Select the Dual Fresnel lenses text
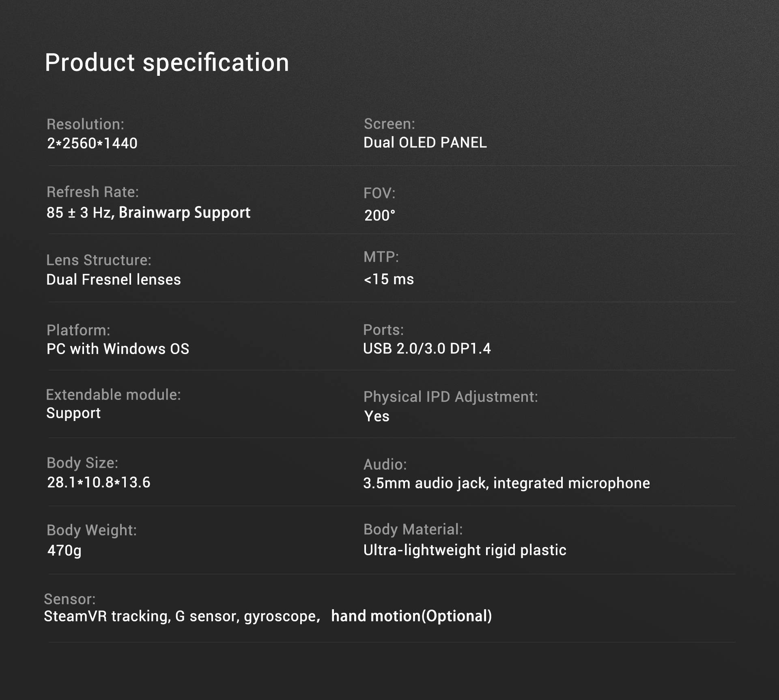This screenshot has width=779, height=700. click(114, 279)
